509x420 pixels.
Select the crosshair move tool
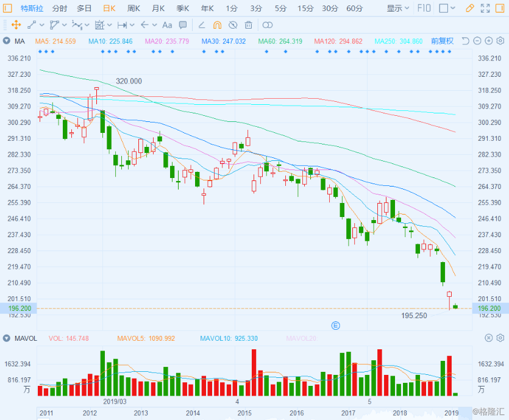coord(16,24)
